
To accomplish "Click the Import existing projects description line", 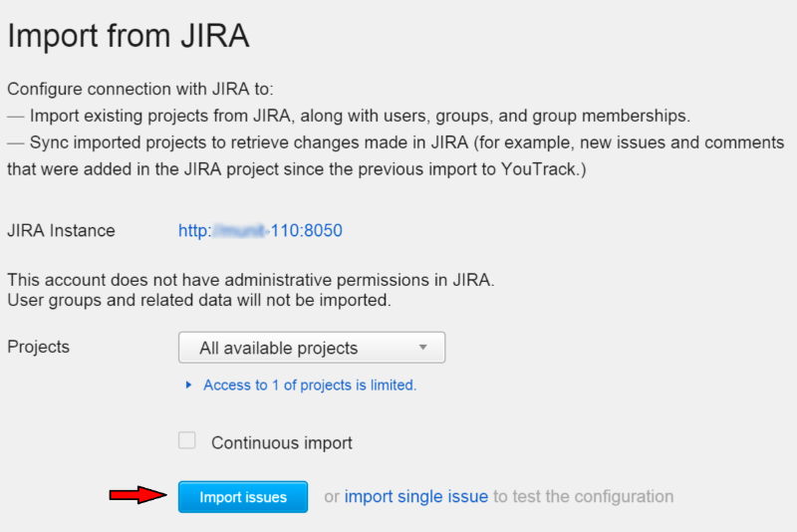I will [349, 116].
